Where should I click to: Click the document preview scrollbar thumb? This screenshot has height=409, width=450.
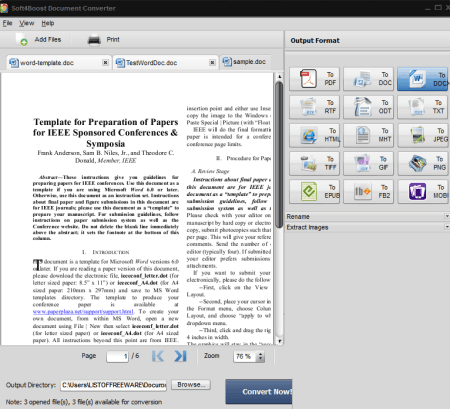[x=279, y=155]
